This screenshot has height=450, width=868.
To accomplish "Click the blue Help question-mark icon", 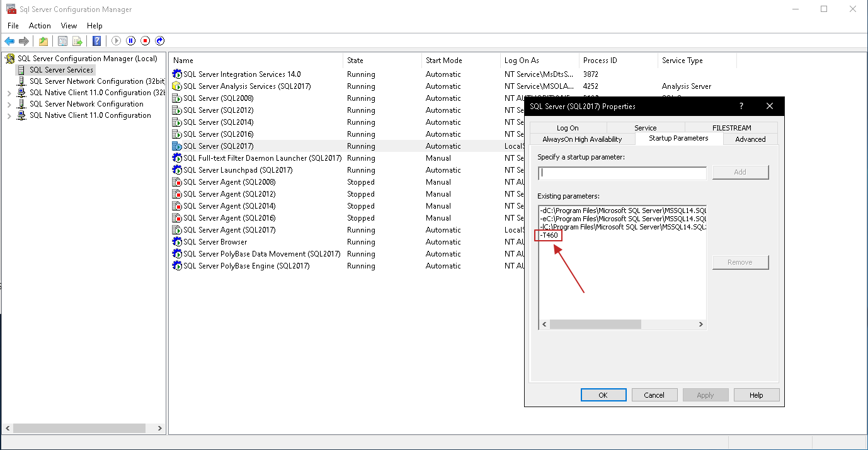I will click(x=96, y=41).
